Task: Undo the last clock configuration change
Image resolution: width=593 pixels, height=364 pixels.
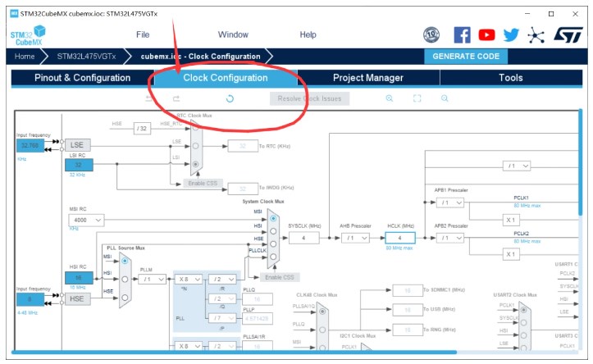Action: pos(149,98)
